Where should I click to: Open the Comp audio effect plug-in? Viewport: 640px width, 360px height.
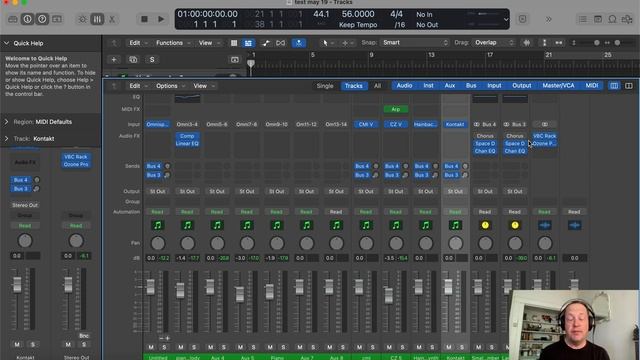(187, 136)
